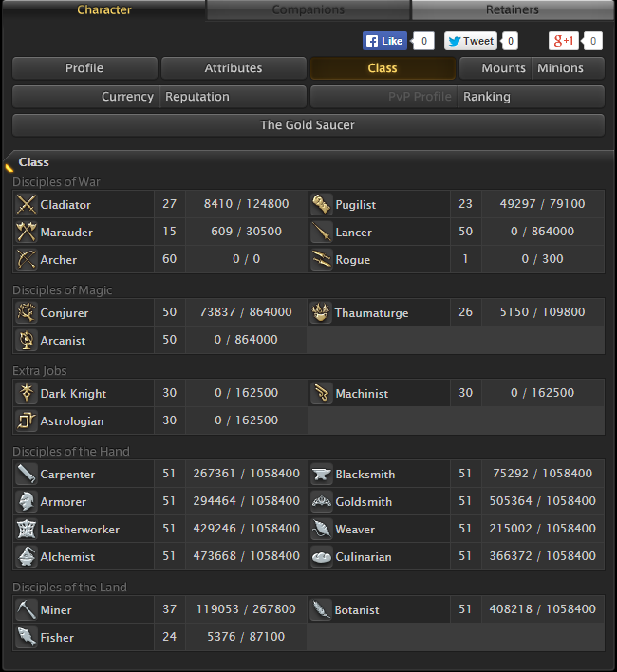This screenshot has height=672, width=617.
Task: Click the Gladiator crossed swords icon
Action: (x=27, y=204)
